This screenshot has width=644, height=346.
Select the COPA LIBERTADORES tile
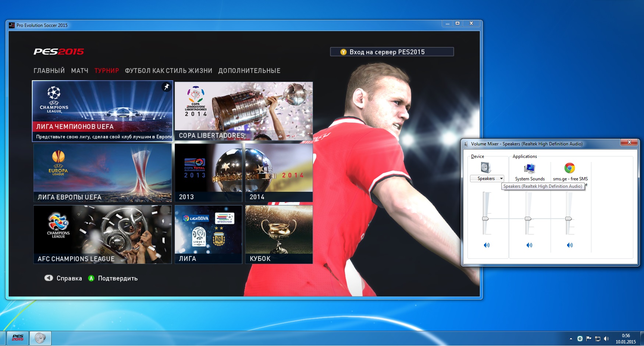pyautogui.click(x=244, y=111)
